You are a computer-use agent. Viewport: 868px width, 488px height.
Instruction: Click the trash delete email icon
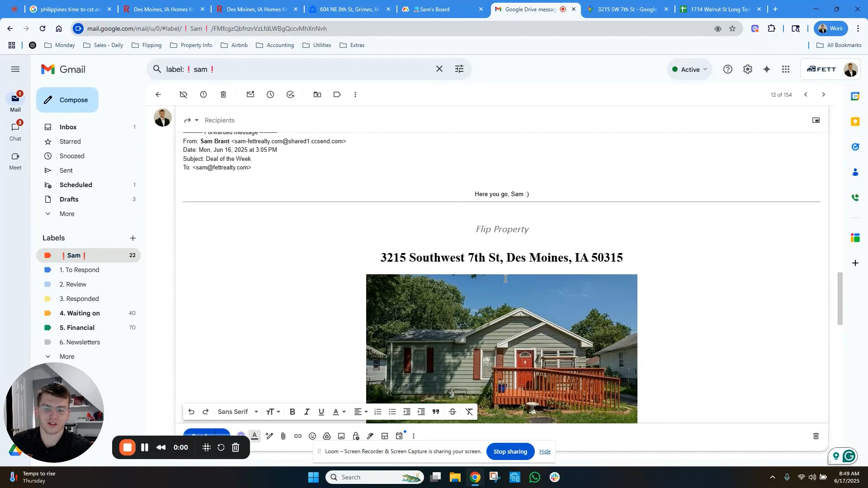click(x=223, y=94)
